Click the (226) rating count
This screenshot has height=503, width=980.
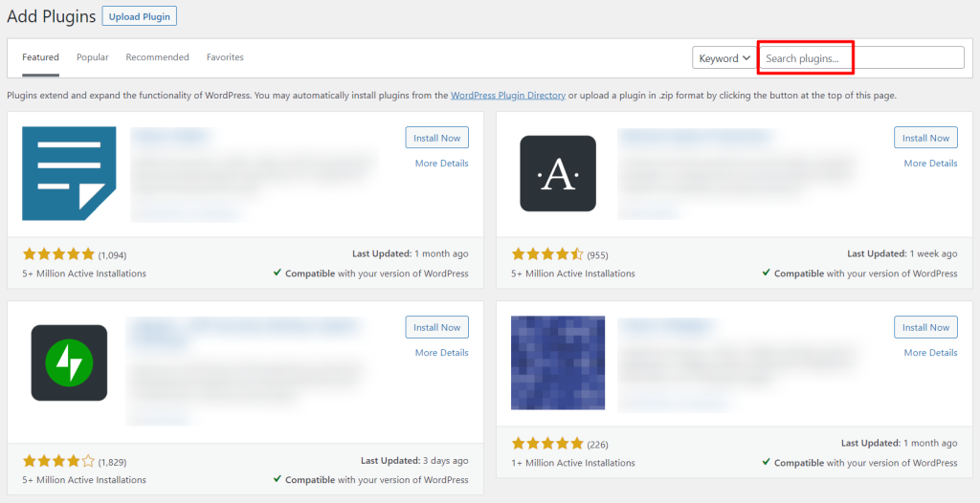point(597,445)
